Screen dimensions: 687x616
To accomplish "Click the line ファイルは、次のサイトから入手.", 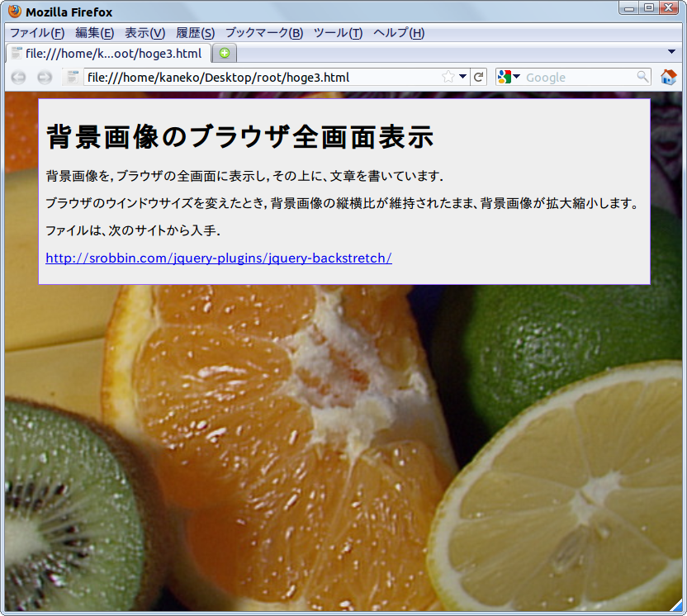I will [x=133, y=230].
